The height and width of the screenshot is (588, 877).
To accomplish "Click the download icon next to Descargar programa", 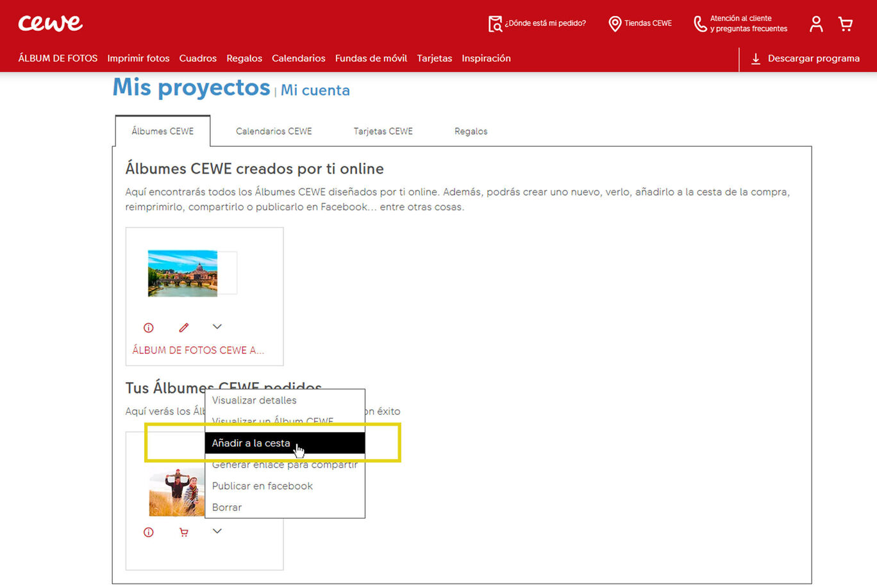I will 755,58.
